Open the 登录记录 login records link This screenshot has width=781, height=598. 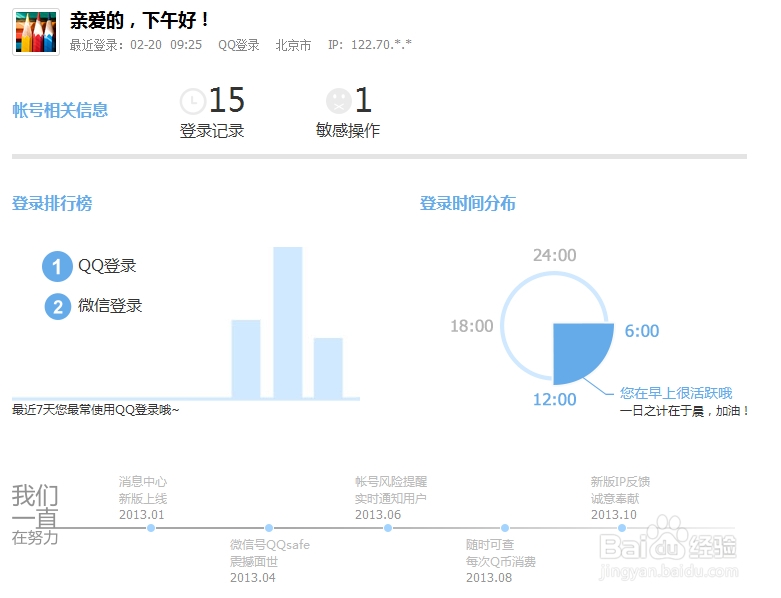point(212,131)
